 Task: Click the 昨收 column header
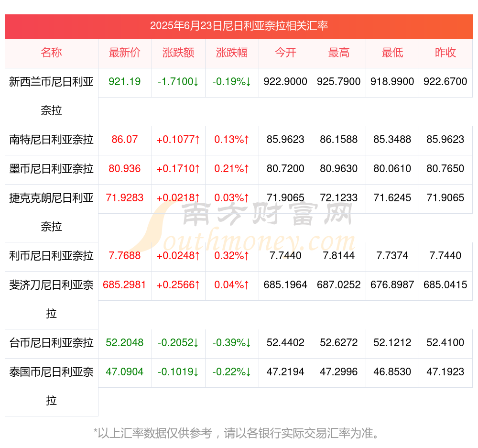click(x=445, y=53)
